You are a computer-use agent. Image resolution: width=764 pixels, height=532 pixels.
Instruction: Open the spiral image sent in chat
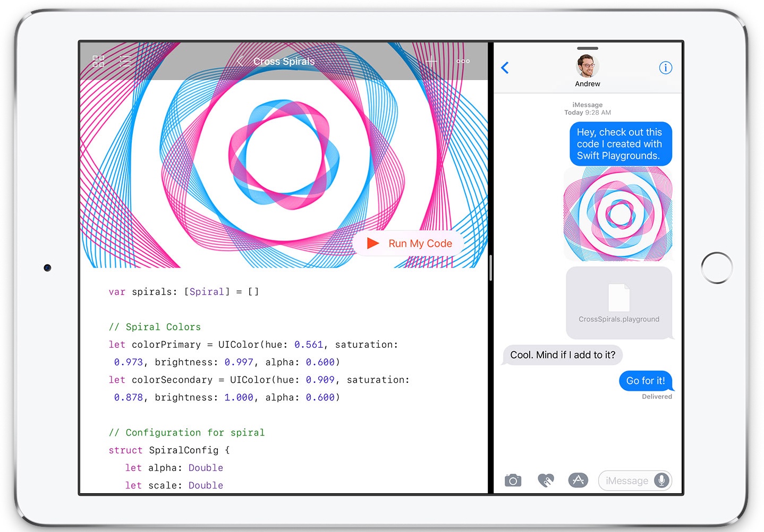click(618, 214)
